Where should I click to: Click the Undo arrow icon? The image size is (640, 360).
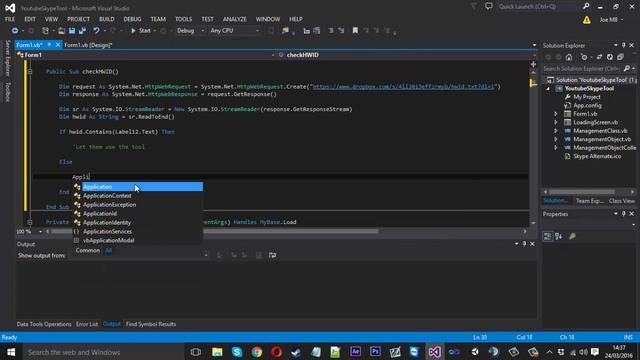[x=96, y=31]
